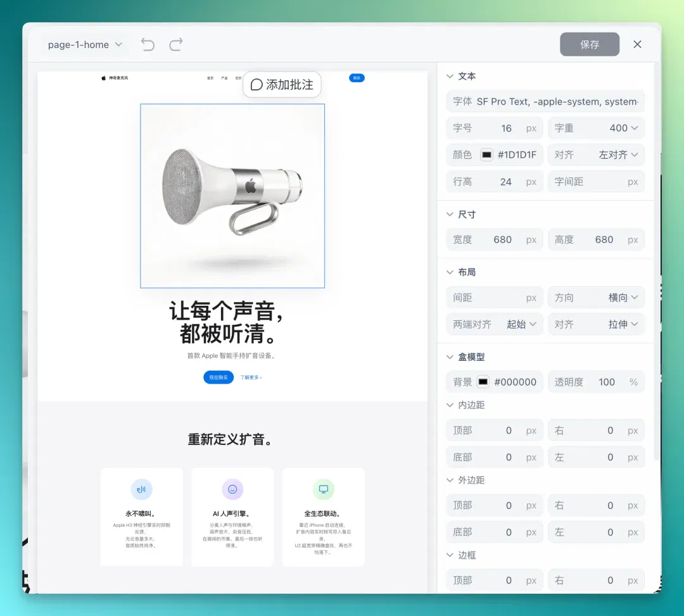Edit the 边框 右 value
The width and height of the screenshot is (684, 616).
pyautogui.click(x=596, y=581)
